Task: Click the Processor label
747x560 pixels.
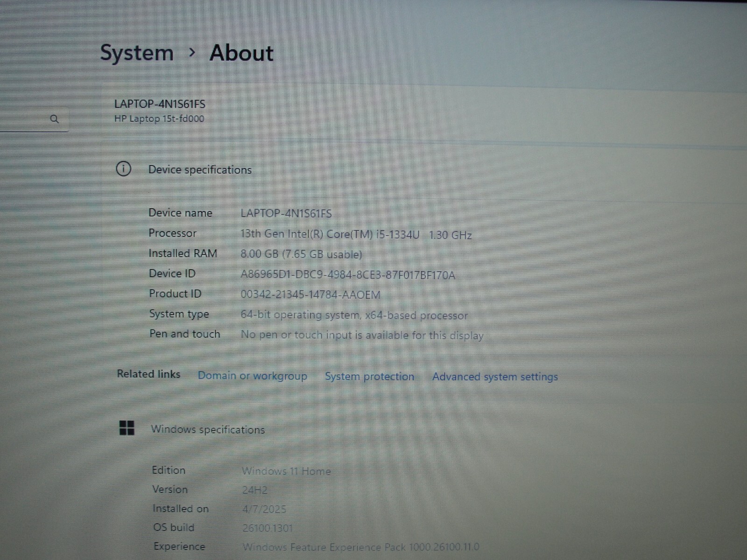Action: click(172, 233)
